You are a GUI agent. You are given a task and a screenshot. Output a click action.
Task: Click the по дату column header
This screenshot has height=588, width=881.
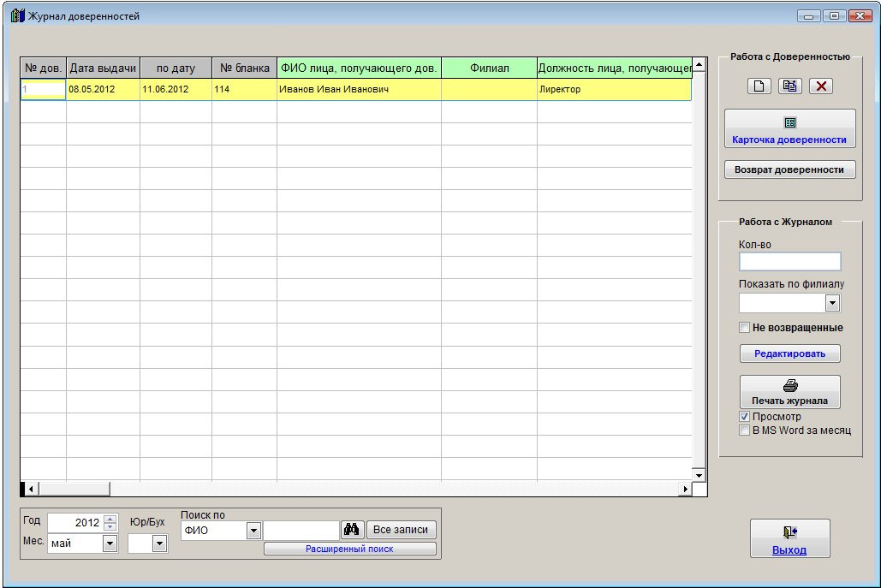point(176,68)
